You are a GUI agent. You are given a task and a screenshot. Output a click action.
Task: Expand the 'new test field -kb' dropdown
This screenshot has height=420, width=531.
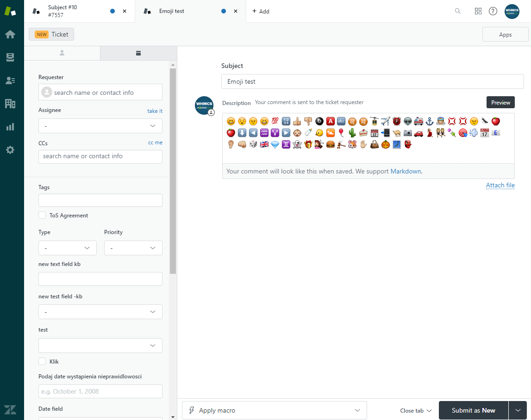coord(100,312)
